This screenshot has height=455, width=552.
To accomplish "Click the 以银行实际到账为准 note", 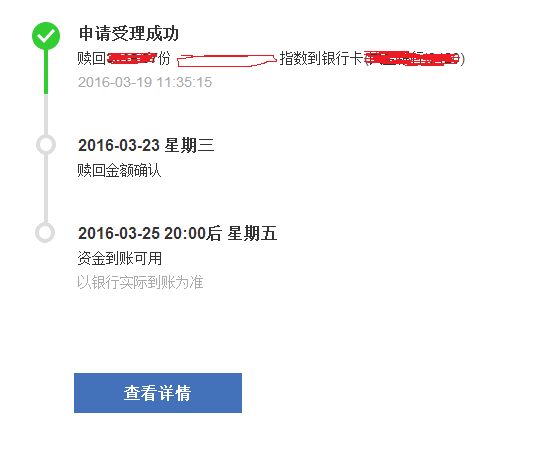I will pyautogui.click(x=140, y=282).
